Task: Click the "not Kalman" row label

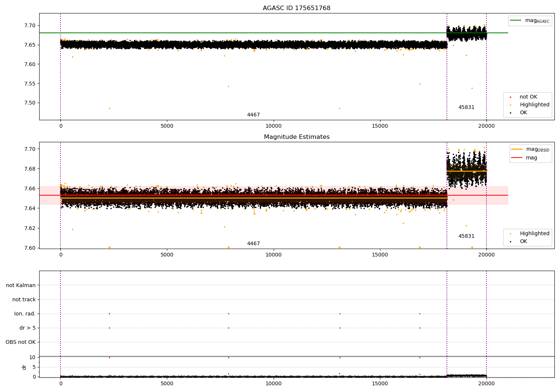Action: 21,286
